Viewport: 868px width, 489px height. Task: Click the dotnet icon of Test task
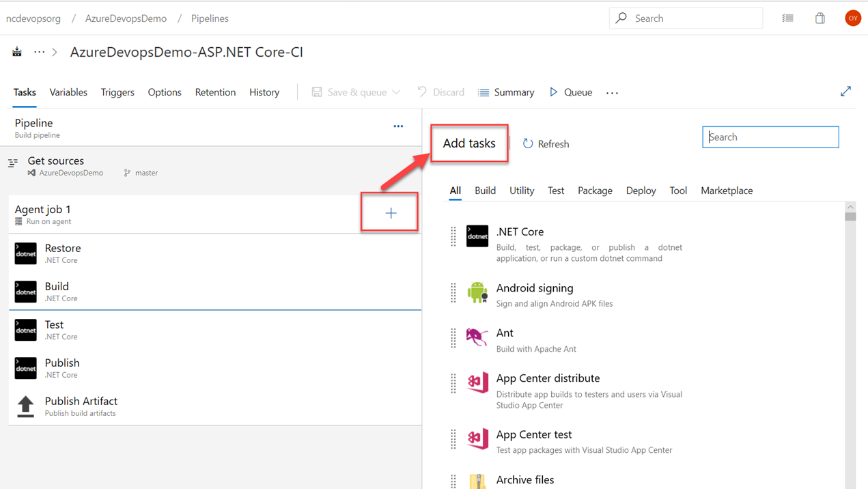26,330
